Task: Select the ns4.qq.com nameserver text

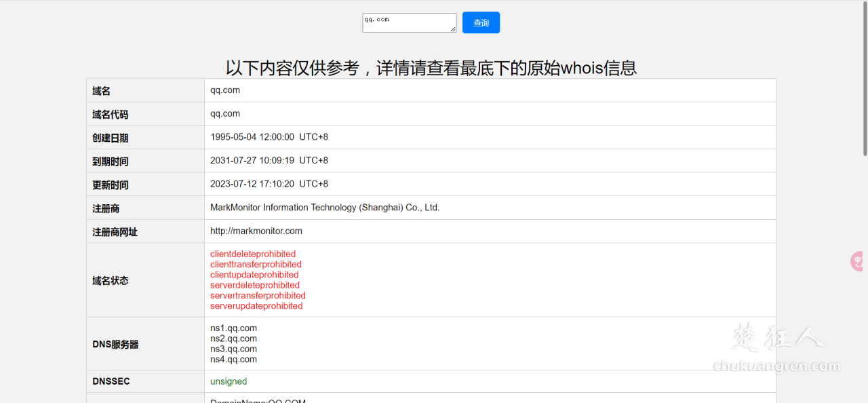Action: pos(233,359)
